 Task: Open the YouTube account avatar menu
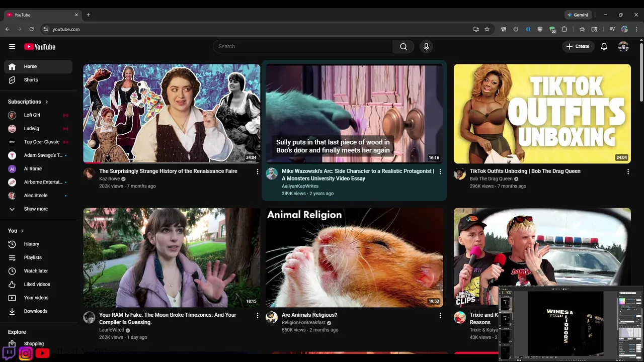(623, 47)
